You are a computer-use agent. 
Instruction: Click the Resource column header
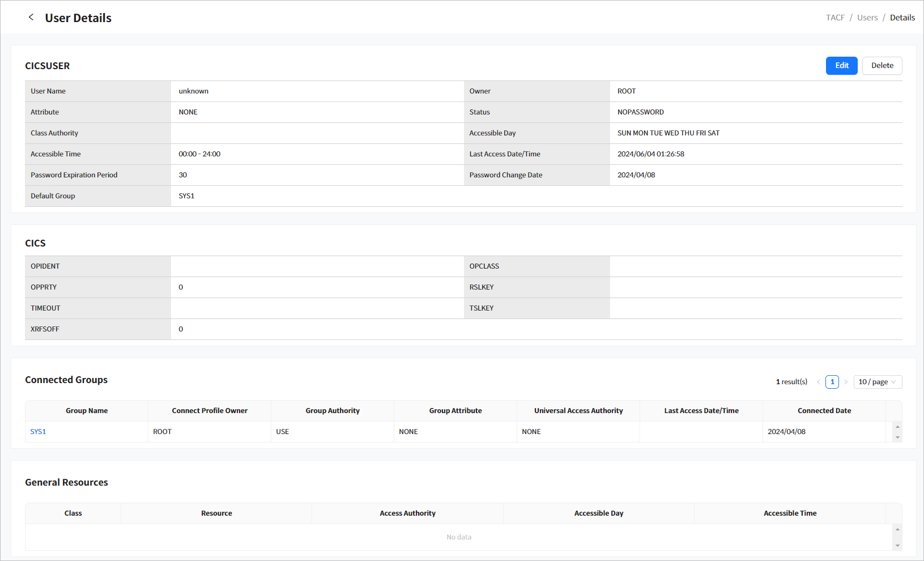click(x=216, y=513)
